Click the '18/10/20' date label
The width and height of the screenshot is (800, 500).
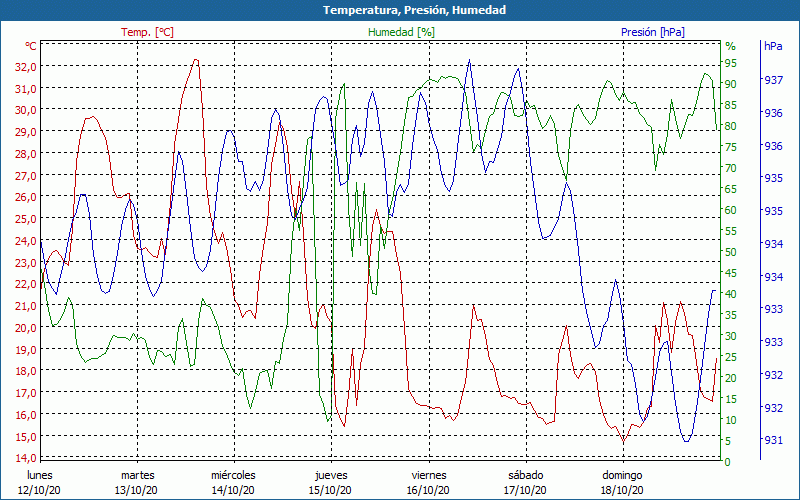coord(622,490)
